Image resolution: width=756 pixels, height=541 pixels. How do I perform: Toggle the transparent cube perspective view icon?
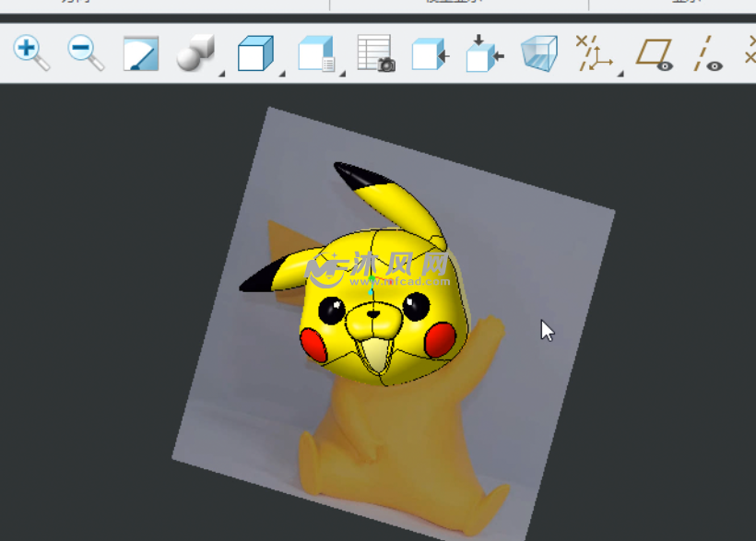coord(539,53)
